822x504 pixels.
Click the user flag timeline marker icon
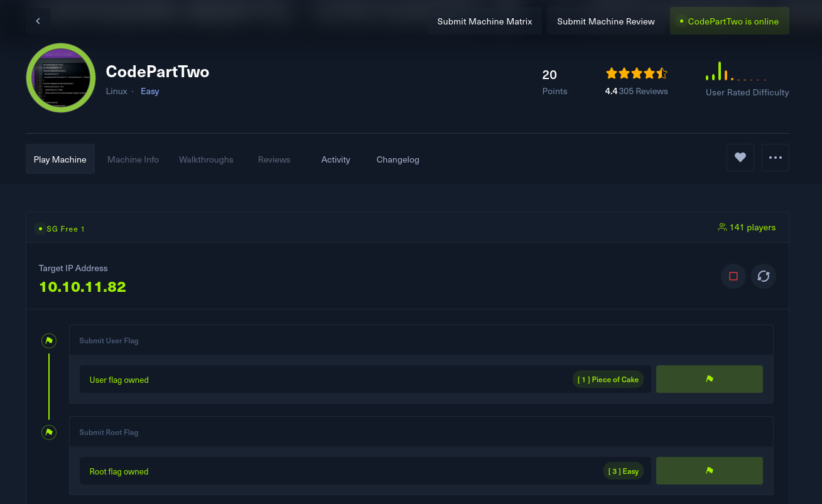[49, 341]
